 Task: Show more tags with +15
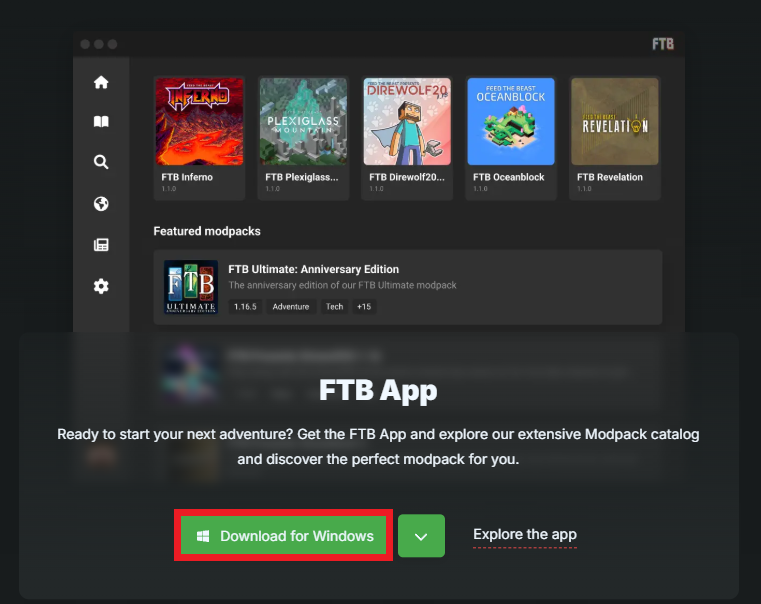[364, 307]
